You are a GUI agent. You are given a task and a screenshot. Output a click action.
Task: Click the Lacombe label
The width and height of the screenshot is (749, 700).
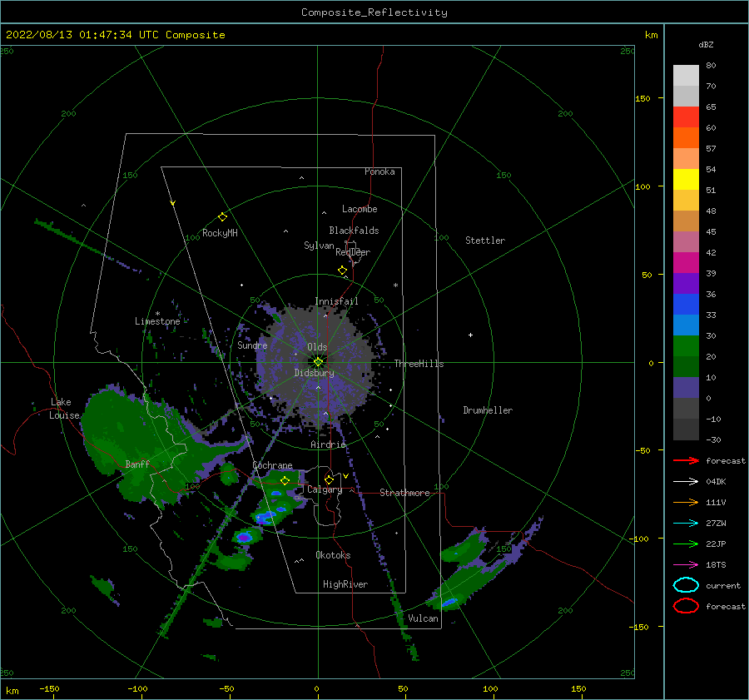tap(360, 209)
